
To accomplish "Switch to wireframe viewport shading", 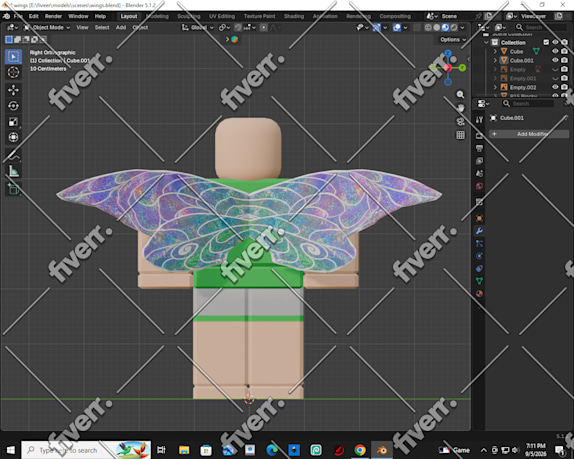I will [428, 27].
